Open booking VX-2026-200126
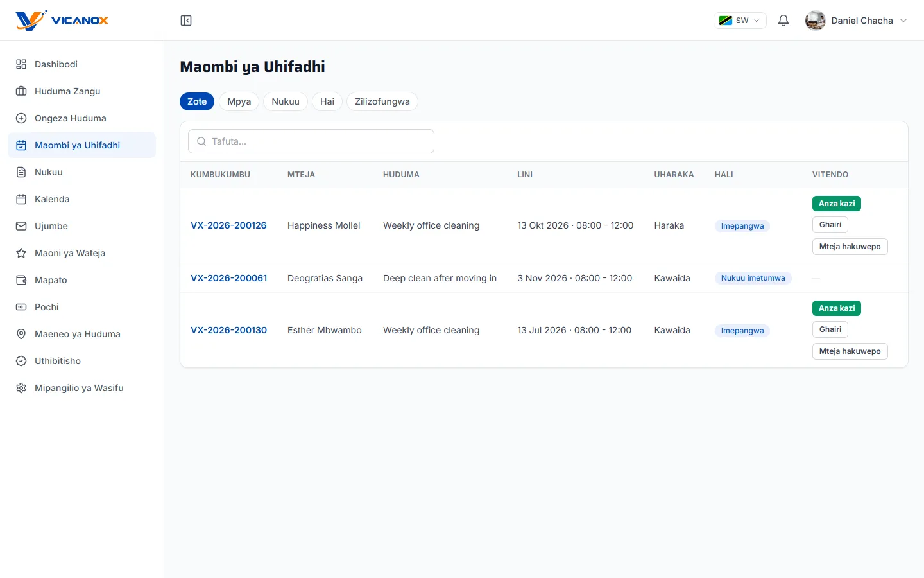This screenshot has height=578, width=924. coord(228,225)
